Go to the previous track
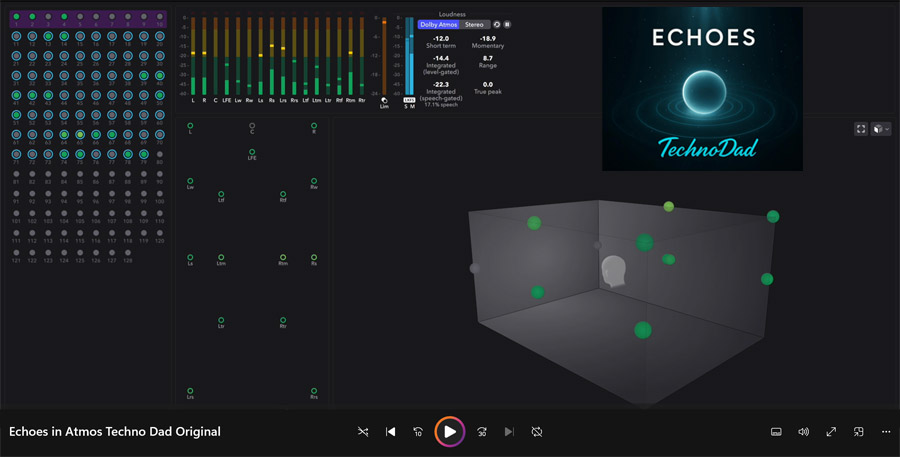Viewport: 900px width, 457px height. (390, 432)
